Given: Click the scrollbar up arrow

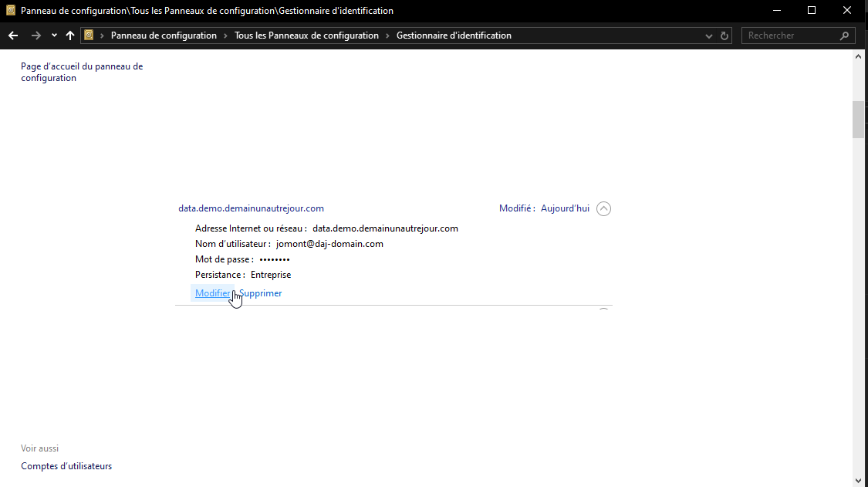Looking at the screenshot, I should tap(860, 57).
